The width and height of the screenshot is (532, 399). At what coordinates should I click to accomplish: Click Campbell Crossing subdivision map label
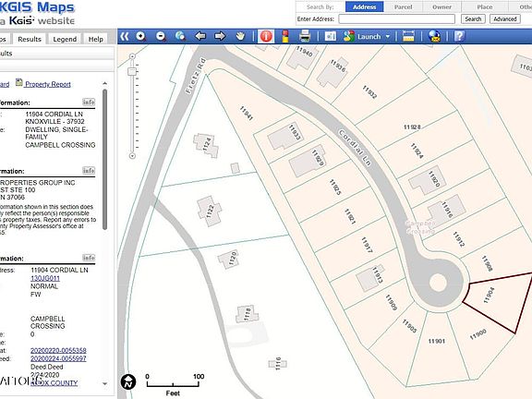point(421,227)
